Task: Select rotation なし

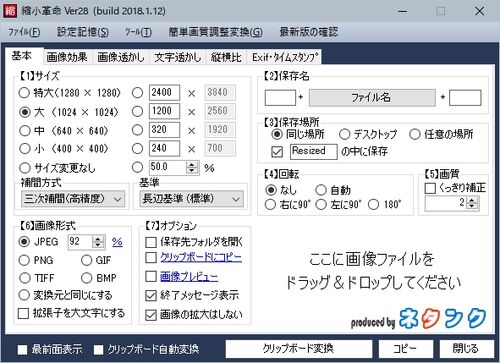Action: 271,190
